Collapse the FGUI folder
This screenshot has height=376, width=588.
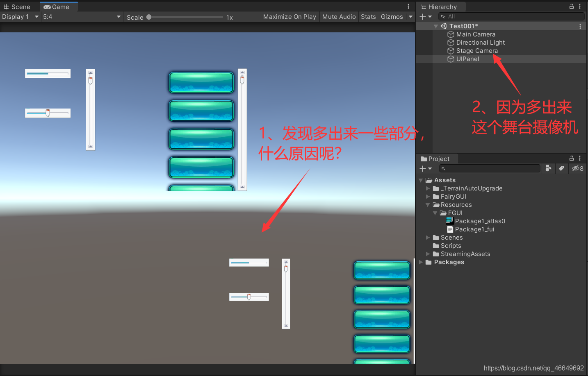[435, 213]
